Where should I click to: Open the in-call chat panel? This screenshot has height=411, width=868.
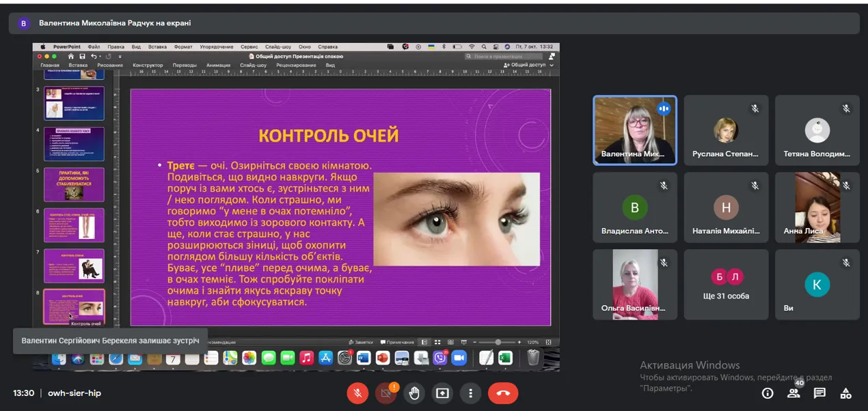pos(819,393)
